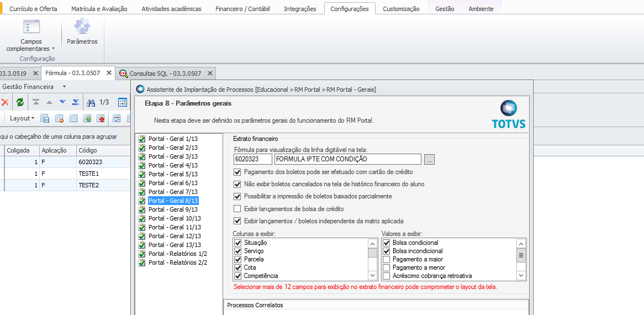Toggle Não exibir boletos cancelados checkbox
This screenshot has width=644, height=315.
tap(237, 184)
